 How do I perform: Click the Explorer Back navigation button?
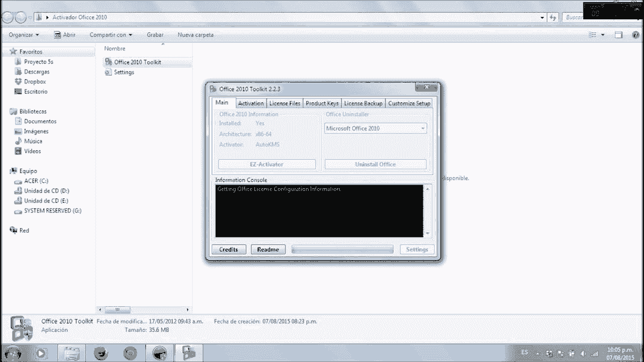[8, 17]
